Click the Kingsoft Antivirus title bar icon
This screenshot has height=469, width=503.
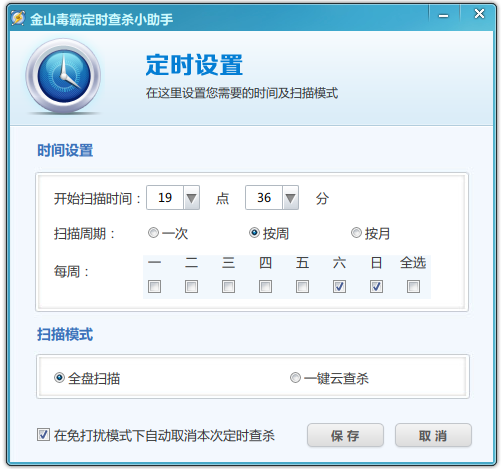coord(18,18)
